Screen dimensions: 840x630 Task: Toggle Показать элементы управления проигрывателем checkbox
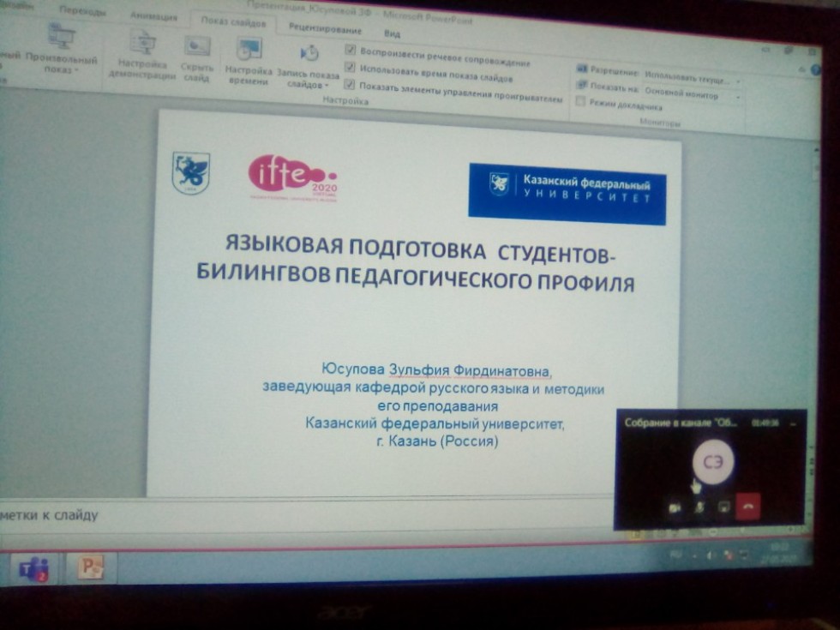[350, 84]
